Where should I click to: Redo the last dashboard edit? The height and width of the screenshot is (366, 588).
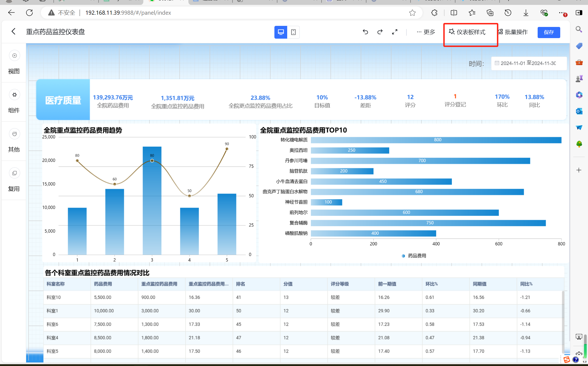point(380,32)
